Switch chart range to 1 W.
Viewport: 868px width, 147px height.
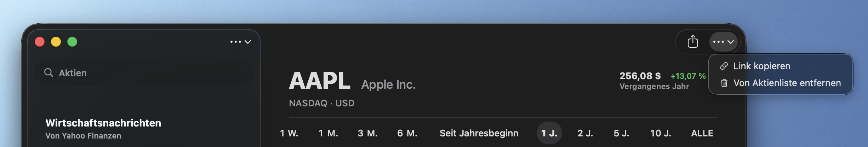point(289,133)
